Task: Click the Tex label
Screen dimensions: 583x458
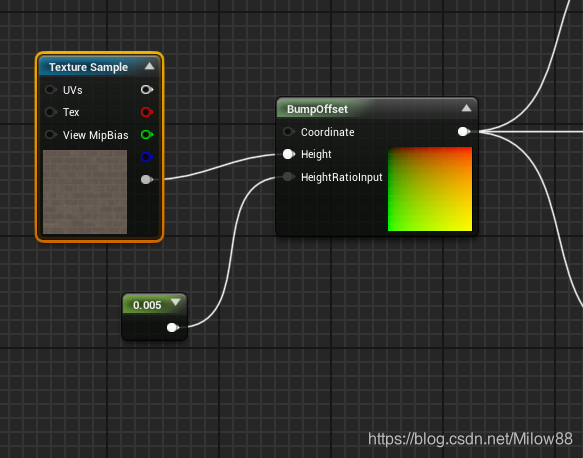Action: 71,112
